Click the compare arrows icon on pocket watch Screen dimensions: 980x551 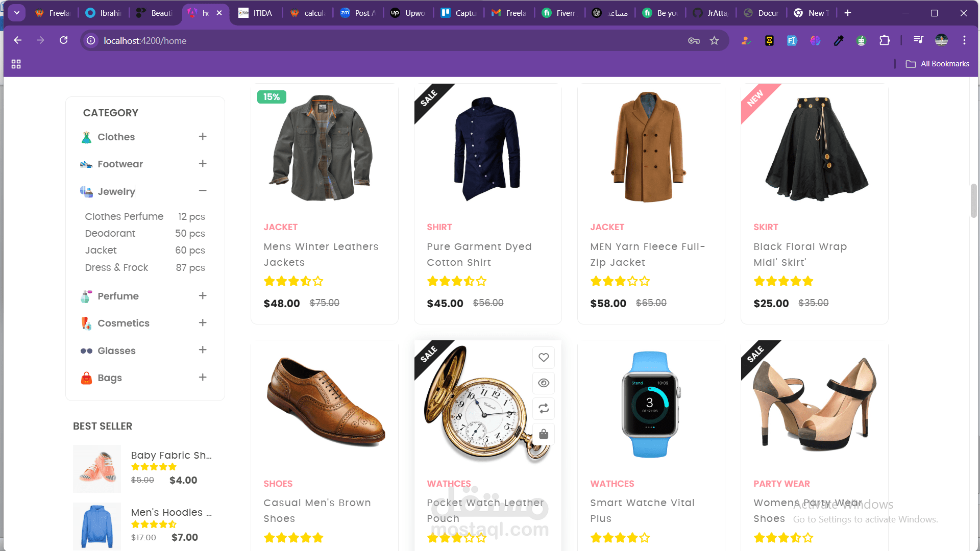[x=544, y=409]
